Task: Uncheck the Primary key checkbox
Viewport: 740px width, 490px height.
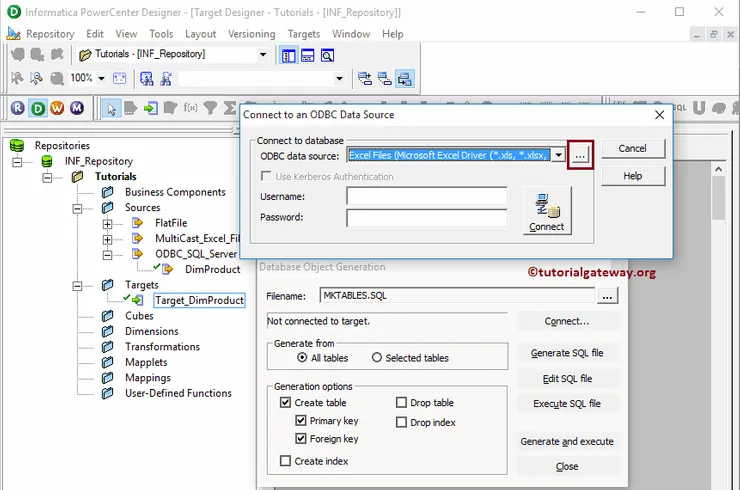Action: point(301,420)
